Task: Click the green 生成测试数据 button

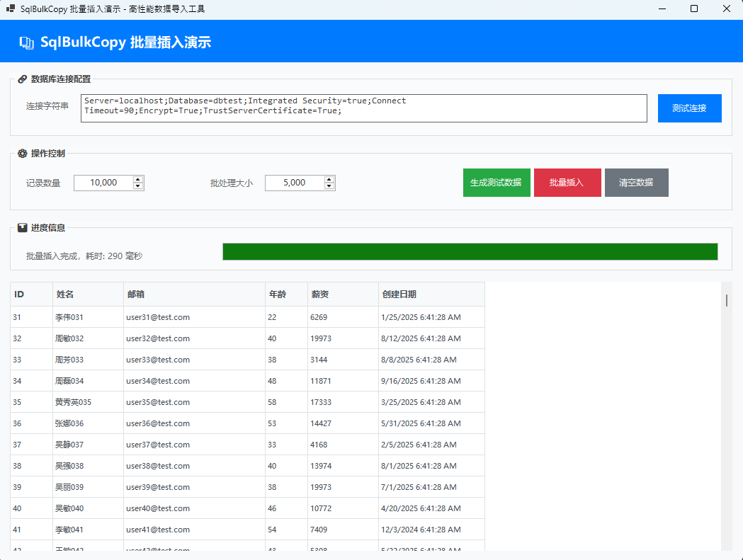Action: [x=497, y=183]
